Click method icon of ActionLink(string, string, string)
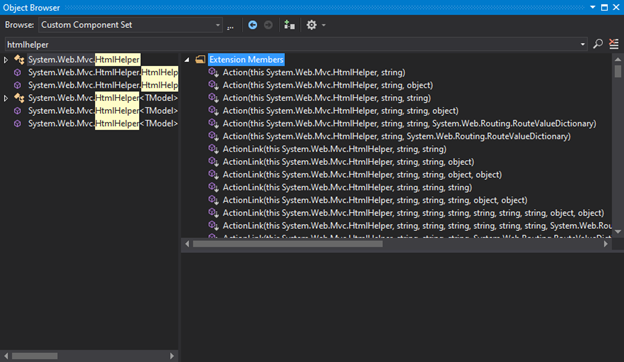Image resolution: width=624 pixels, height=362 pixels. click(213, 187)
